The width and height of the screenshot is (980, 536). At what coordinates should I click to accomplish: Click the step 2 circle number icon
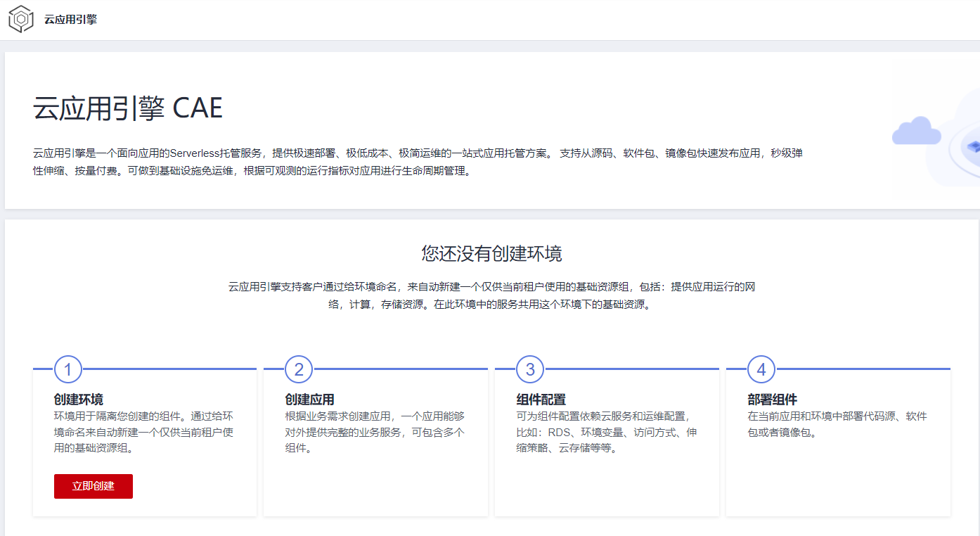click(x=299, y=369)
